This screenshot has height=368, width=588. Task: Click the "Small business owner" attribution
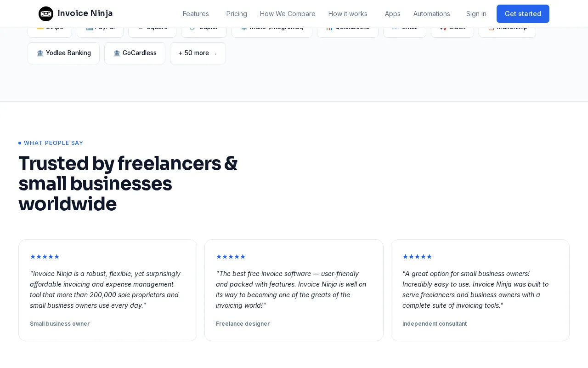[60, 324]
